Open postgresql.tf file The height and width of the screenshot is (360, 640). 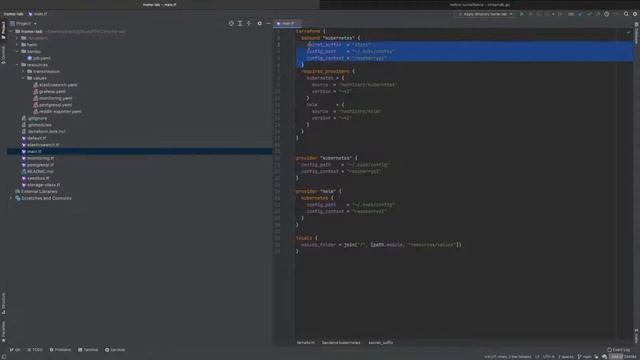click(40, 165)
